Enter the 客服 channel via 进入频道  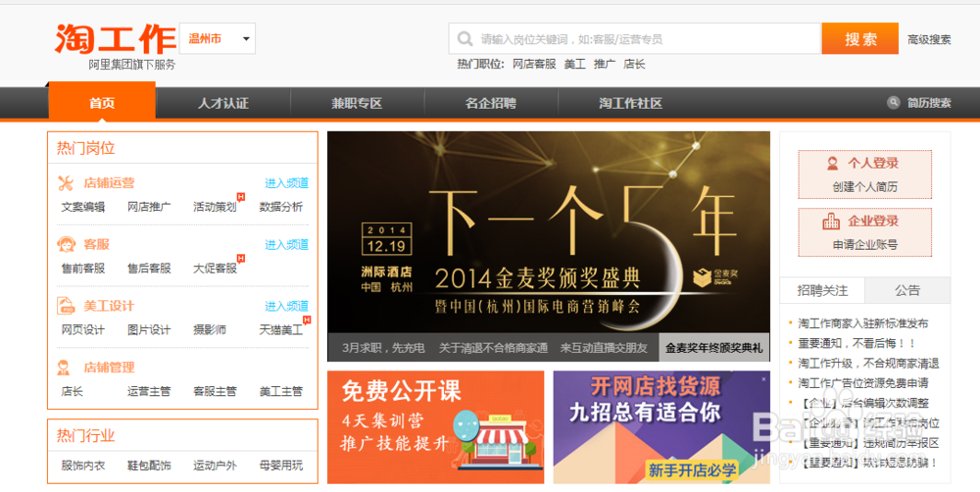(x=286, y=244)
